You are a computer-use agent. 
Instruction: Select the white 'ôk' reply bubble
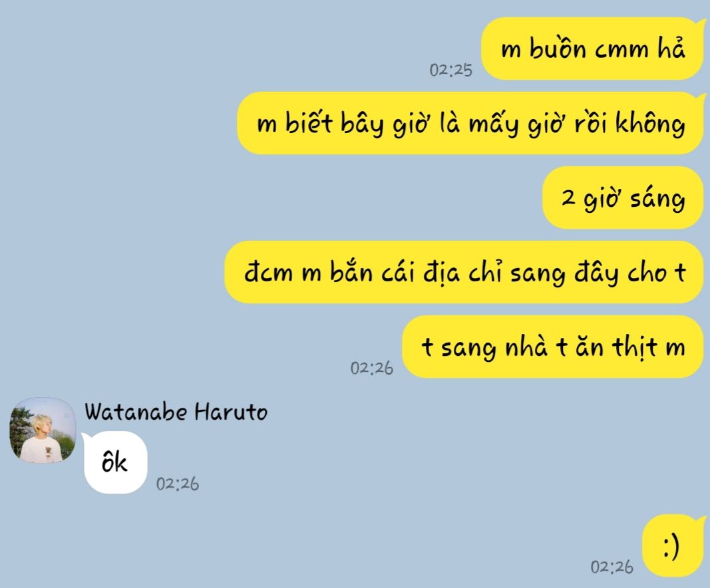(115, 462)
